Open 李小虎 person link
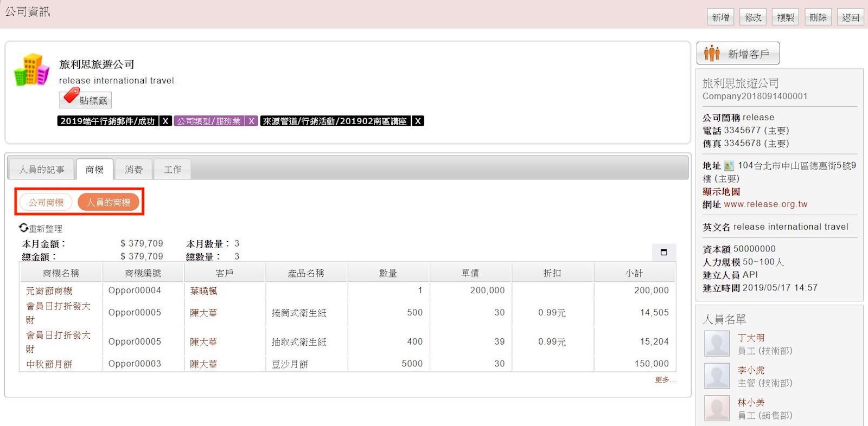The image size is (868, 426). point(751,370)
